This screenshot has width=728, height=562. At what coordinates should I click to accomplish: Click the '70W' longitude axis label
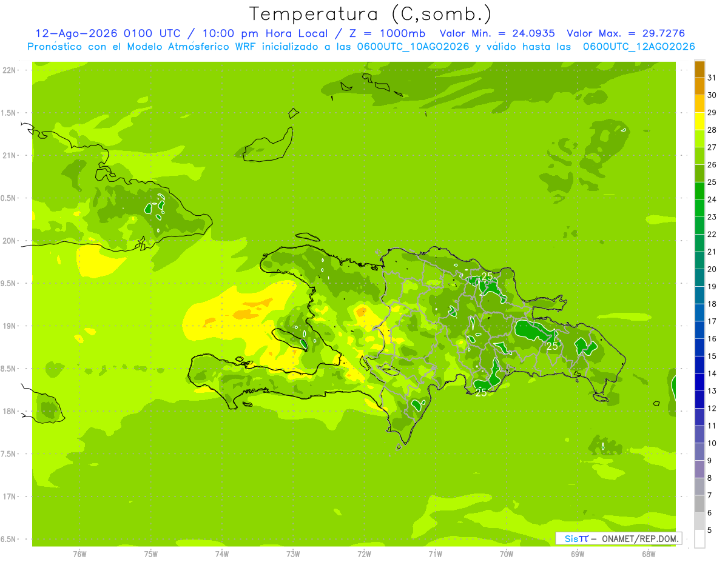pos(507,554)
